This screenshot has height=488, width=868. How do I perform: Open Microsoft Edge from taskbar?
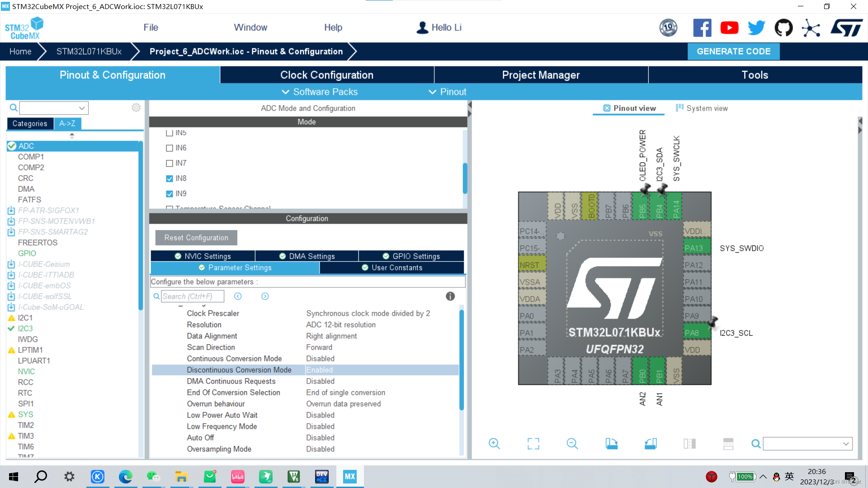tap(125, 477)
